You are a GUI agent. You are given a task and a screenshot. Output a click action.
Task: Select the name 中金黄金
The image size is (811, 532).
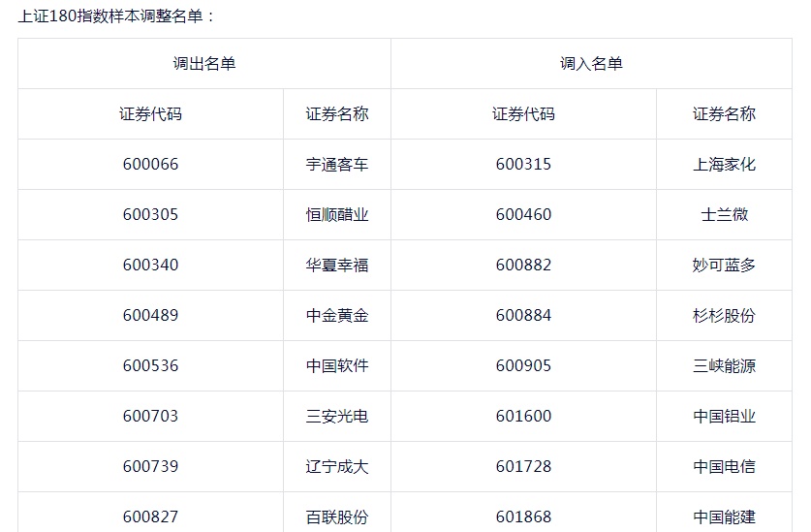click(x=337, y=315)
